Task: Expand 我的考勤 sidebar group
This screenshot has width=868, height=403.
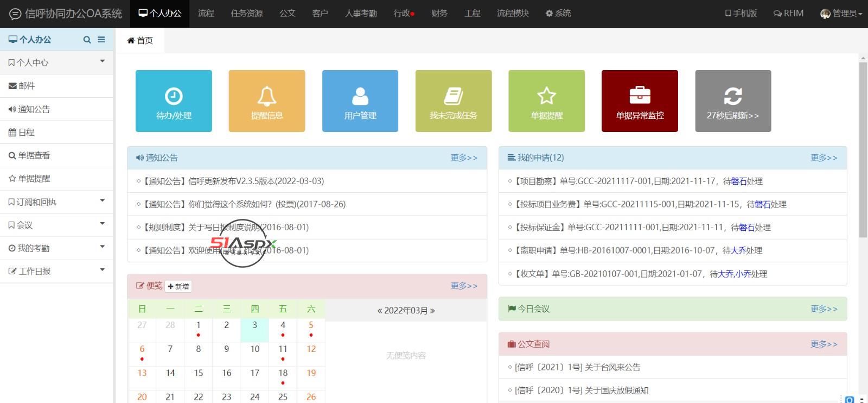Action: (56, 248)
